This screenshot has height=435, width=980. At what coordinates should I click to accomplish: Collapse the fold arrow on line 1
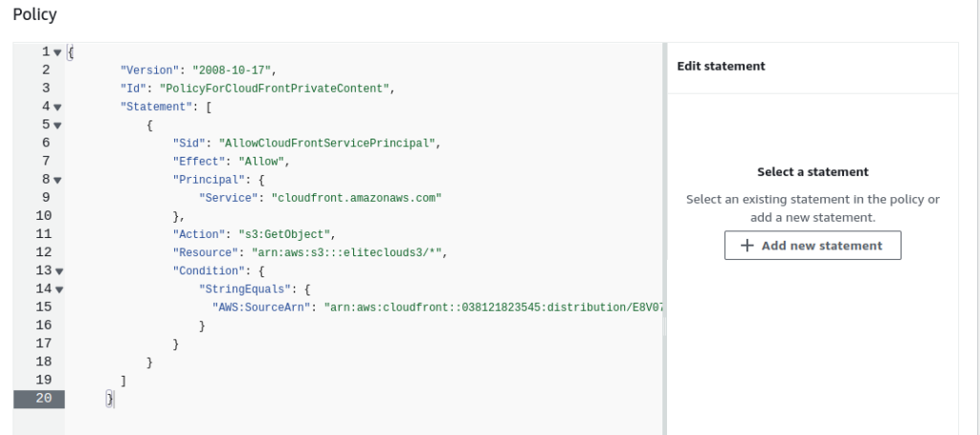click(57, 53)
